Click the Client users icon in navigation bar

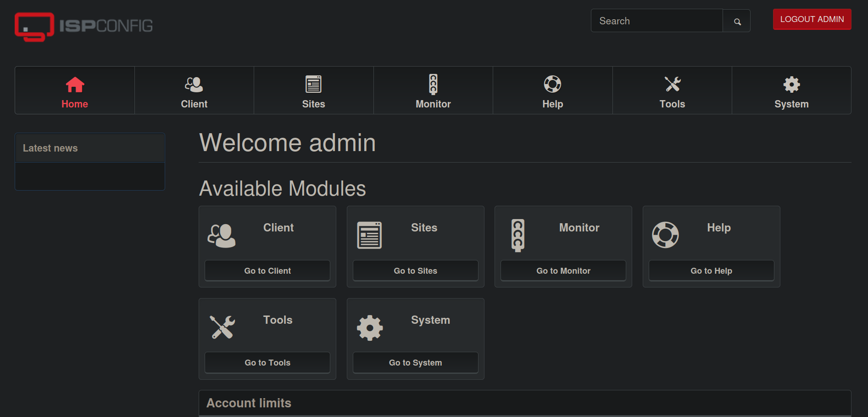click(x=194, y=85)
